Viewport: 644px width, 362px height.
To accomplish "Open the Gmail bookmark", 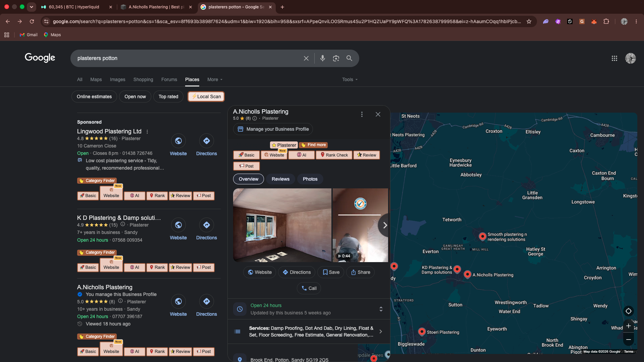I will [x=29, y=35].
